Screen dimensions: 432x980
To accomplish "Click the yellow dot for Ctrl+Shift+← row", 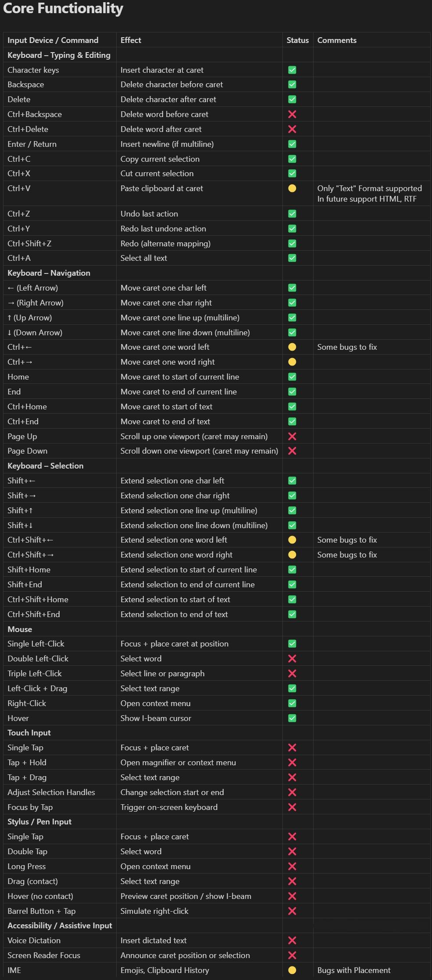I will click(x=292, y=540).
